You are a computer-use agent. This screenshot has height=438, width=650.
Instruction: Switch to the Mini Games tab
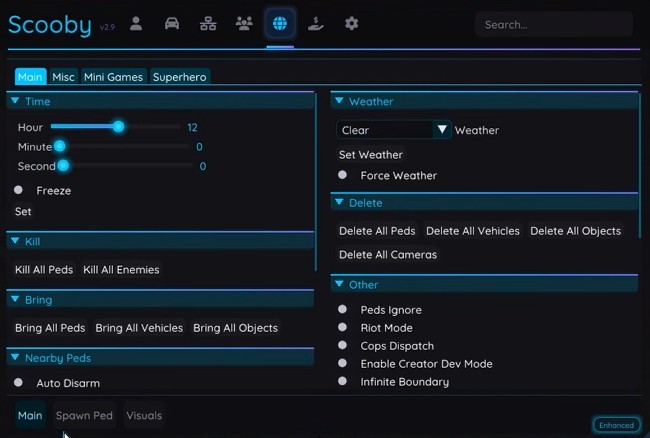point(113,77)
